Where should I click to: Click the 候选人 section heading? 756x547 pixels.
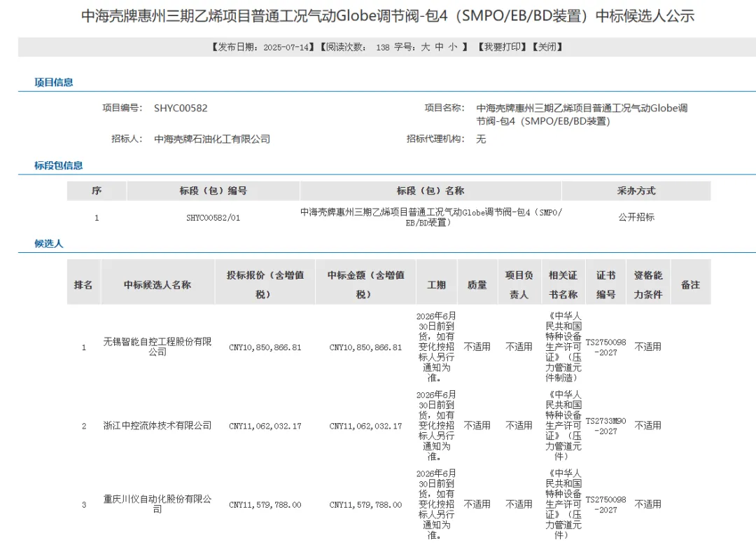[49, 244]
